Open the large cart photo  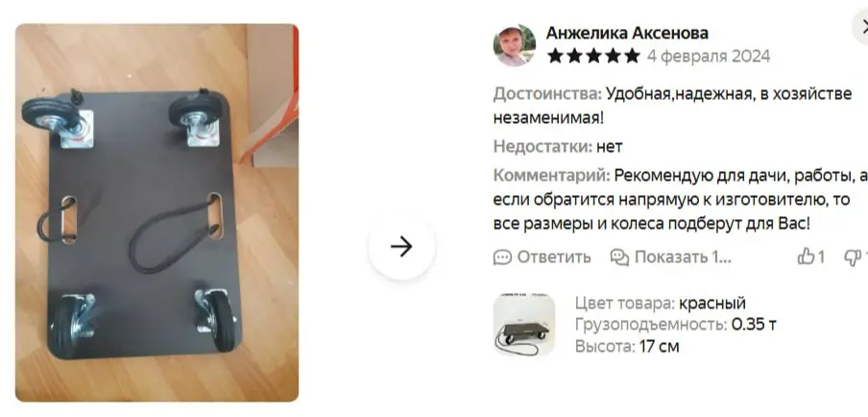[157, 212]
